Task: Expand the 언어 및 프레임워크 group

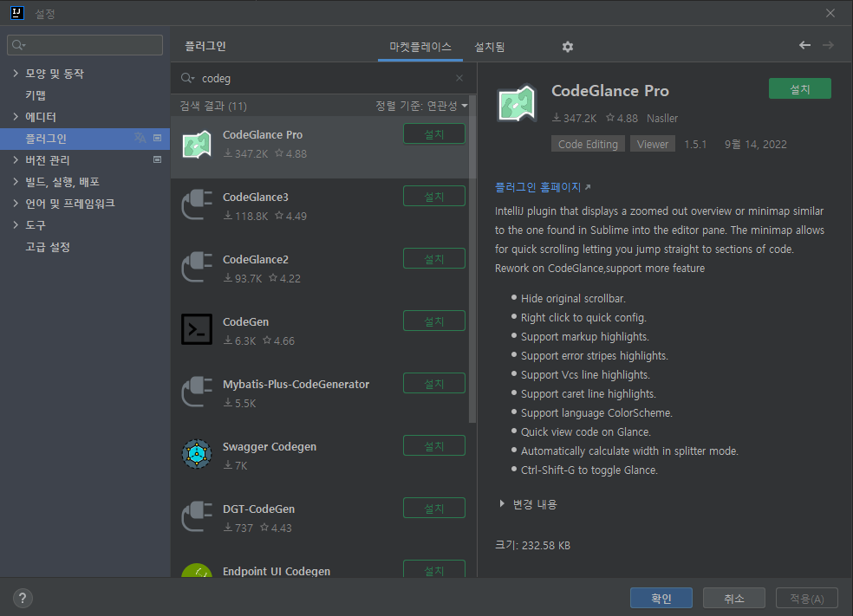Action: 16,204
